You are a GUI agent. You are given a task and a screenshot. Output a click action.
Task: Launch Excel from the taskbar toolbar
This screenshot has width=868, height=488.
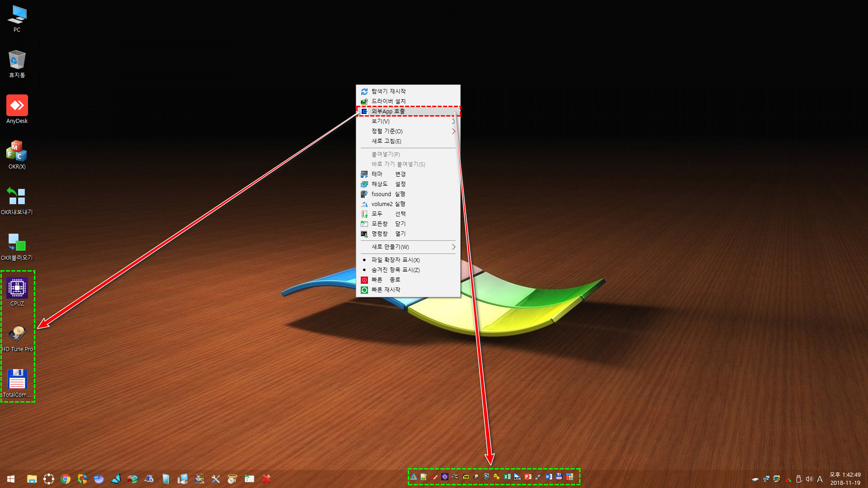[507, 477]
